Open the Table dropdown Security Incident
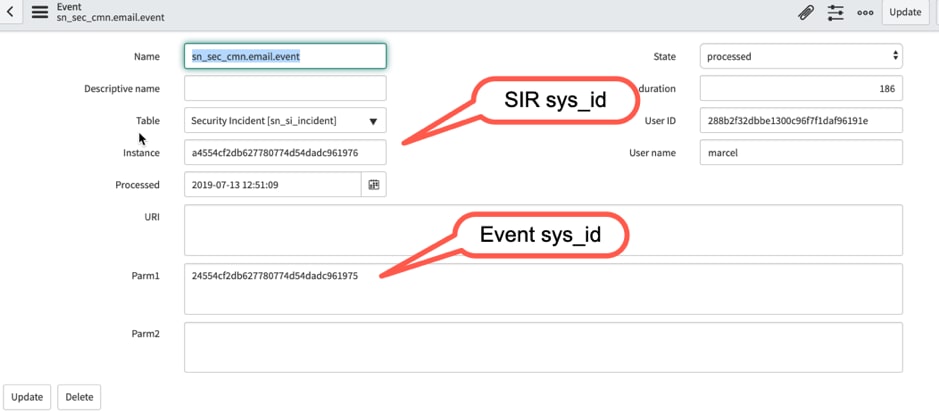 pos(285,120)
